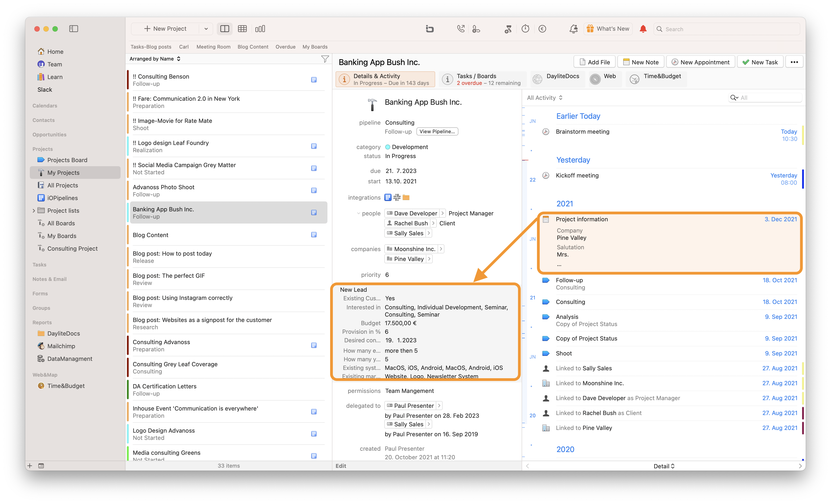Expand the Project lists folder
This screenshot has width=831, height=504.
pos(34,210)
